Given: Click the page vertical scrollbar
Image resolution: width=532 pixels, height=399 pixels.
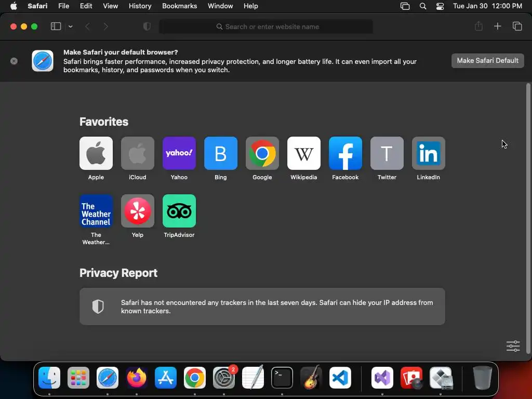Looking at the screenshot, I should coord(528,219).
